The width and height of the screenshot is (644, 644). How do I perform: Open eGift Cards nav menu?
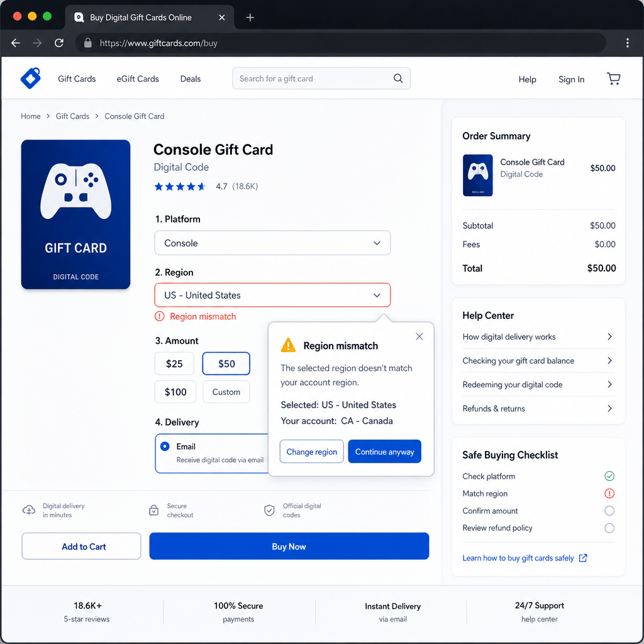pos(138,79)
